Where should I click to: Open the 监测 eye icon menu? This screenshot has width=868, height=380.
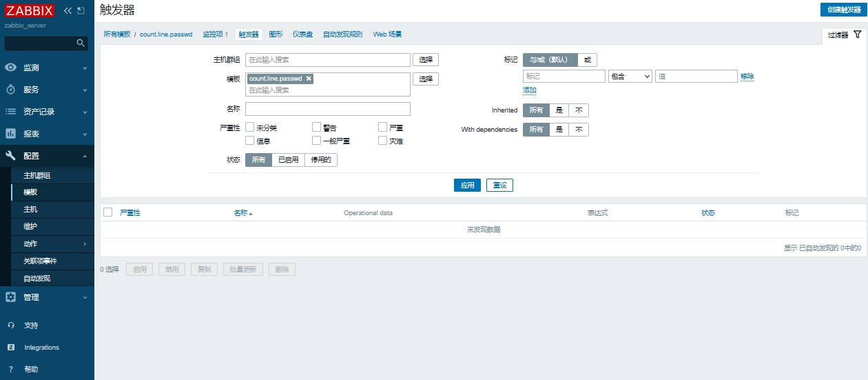(x=10, y=68)
